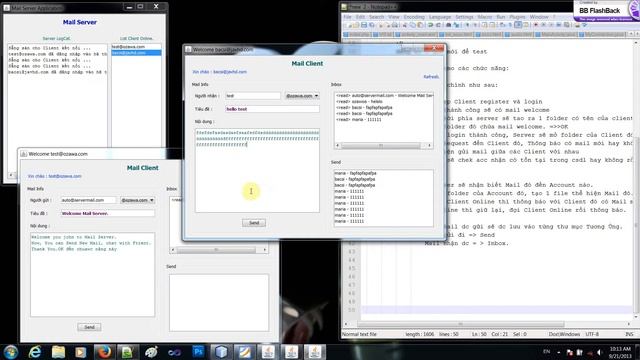Click the Replace icon in Notepad++ toolbar

(x=456, y=25)
